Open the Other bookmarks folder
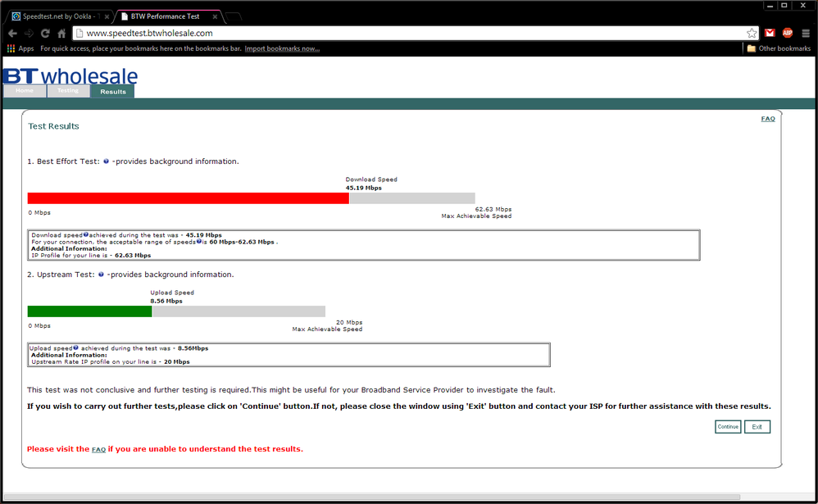818x504 pixels. pyautogui.click(x=779, y=48)
